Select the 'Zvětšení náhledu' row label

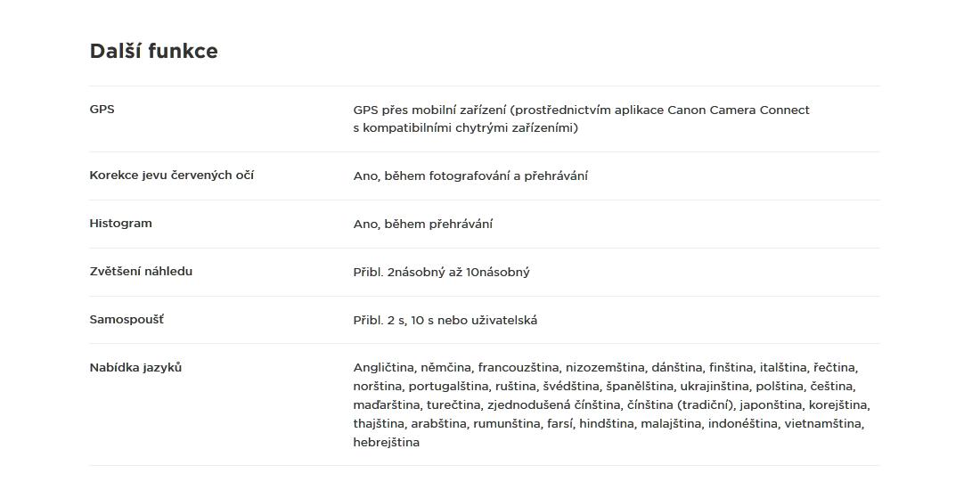coord(142,272)
